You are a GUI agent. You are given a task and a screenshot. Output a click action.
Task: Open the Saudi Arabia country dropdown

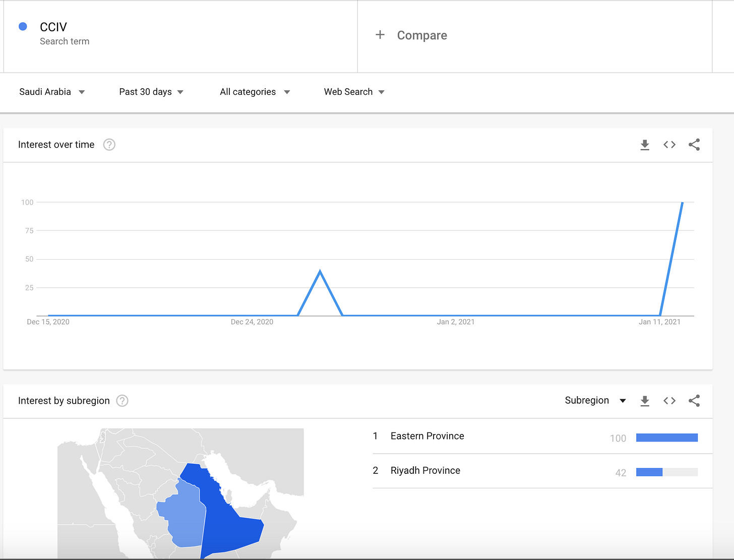[52, 92]
